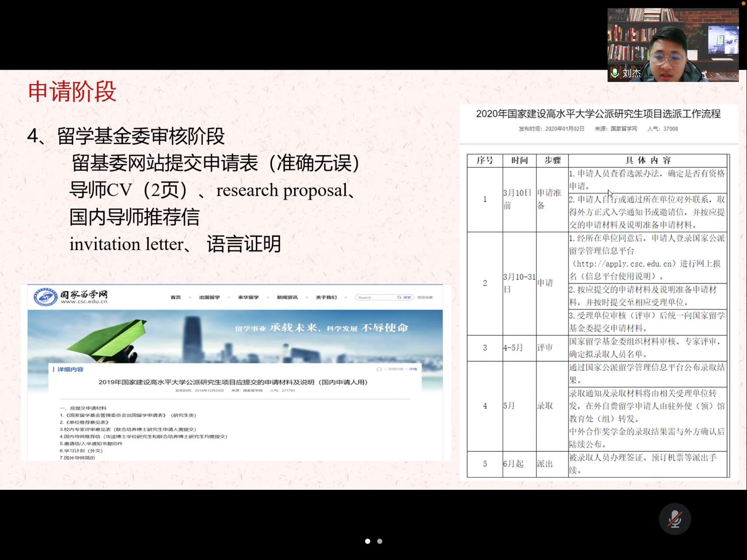The image size is (747, 560).
Task: Click the breadcrumb home icon
Action: [379, 369]
